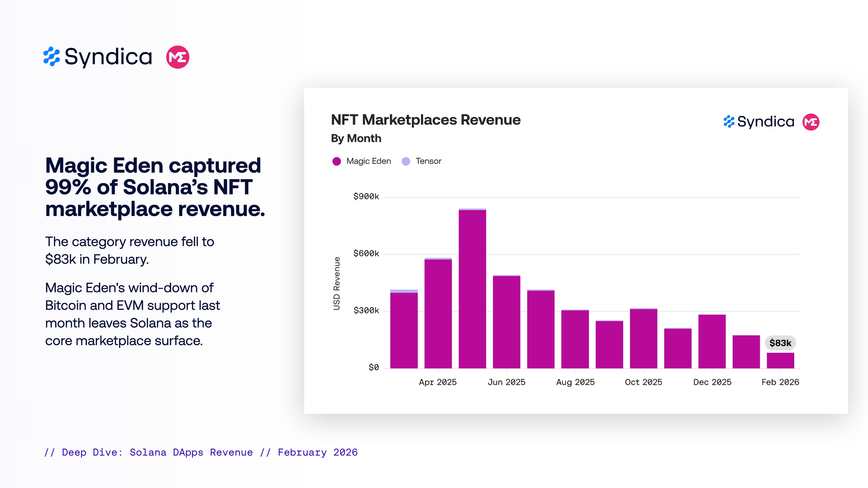
Task: Click the Apr 2025 axis label
Action: pyautogui.click(x=437, y=382)
